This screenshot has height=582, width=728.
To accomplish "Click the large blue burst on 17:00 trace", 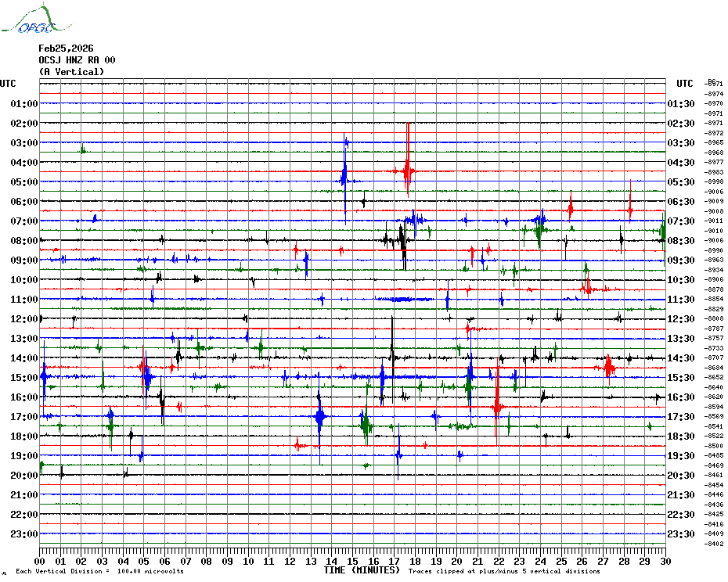I will tap(319, 417).
